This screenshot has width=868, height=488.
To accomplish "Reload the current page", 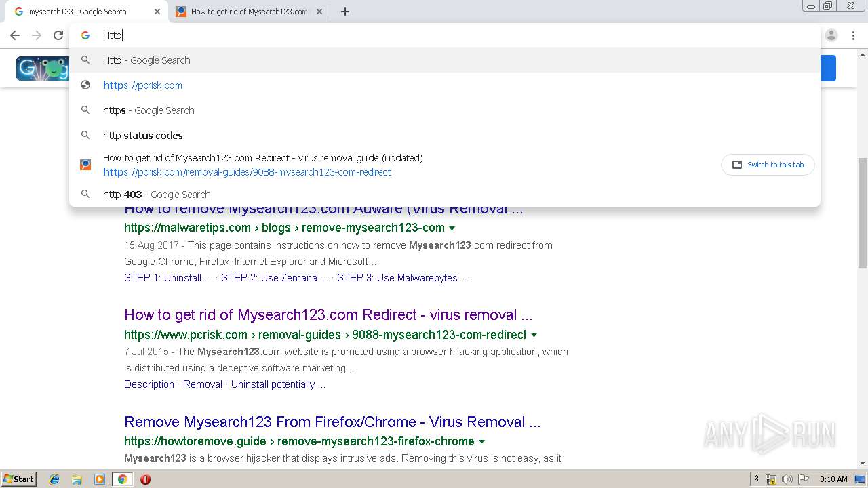I will tap(58, 35).
